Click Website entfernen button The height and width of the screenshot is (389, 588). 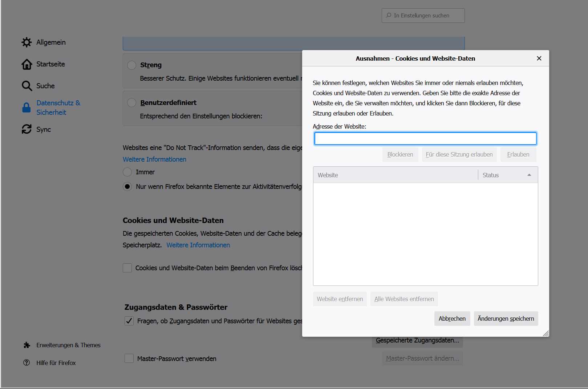pos(340,299)
